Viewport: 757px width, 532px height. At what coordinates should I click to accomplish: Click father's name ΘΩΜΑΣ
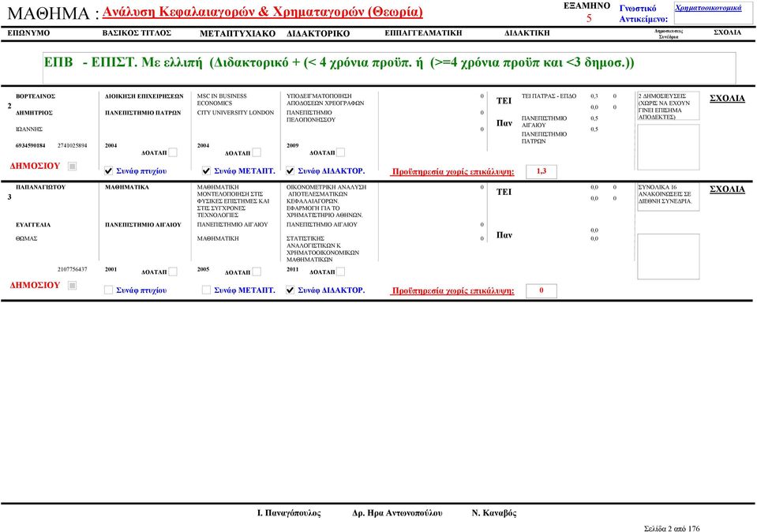point(27,238)
